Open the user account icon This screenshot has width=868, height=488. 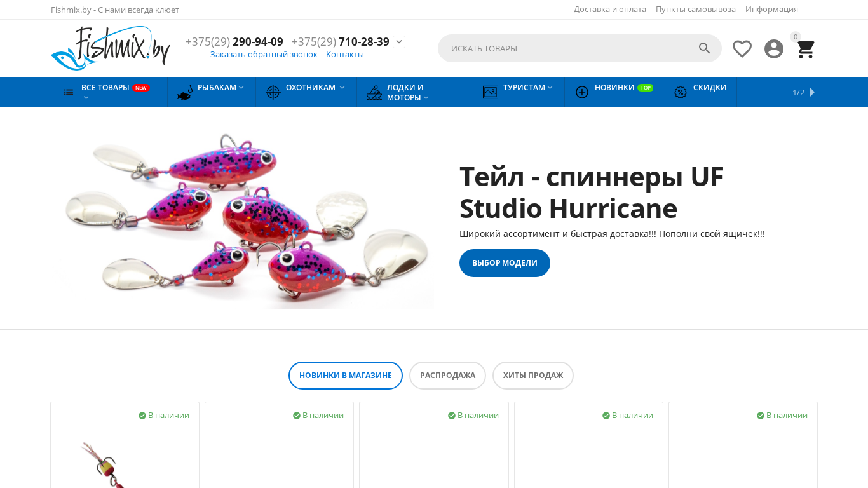pyautogui.click(x=774, y=49)
